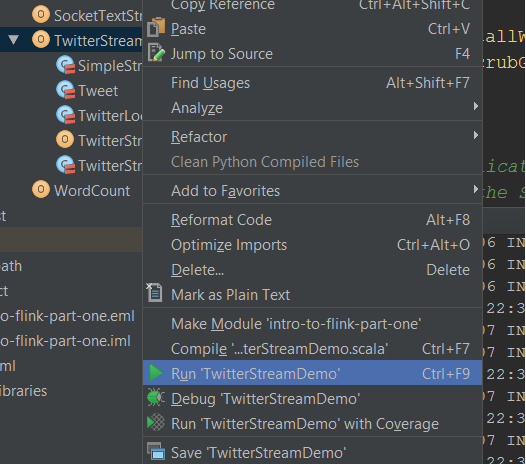The height and width of the screenshot is (464, 526).
Task: Click the Tweet class icon
Action: (x=65, y=90)
